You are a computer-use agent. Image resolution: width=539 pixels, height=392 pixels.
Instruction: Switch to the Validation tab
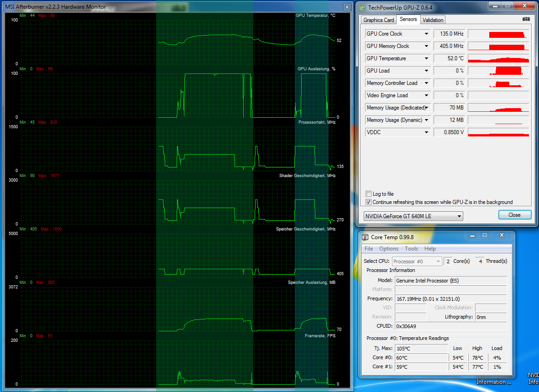click(x=433, y=20)
